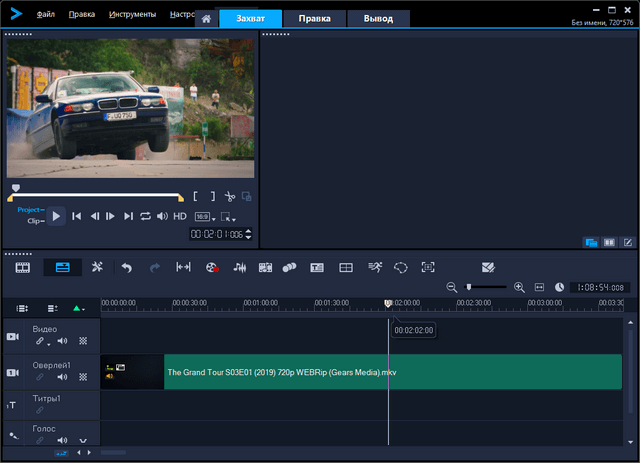Fit project in timeline window icon

(539, 287)
